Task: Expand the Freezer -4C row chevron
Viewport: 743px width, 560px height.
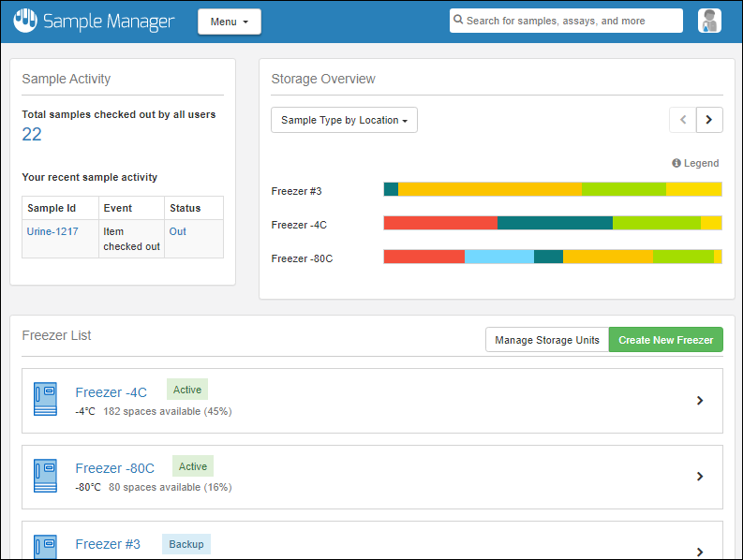Action: (x=700, y=401)
